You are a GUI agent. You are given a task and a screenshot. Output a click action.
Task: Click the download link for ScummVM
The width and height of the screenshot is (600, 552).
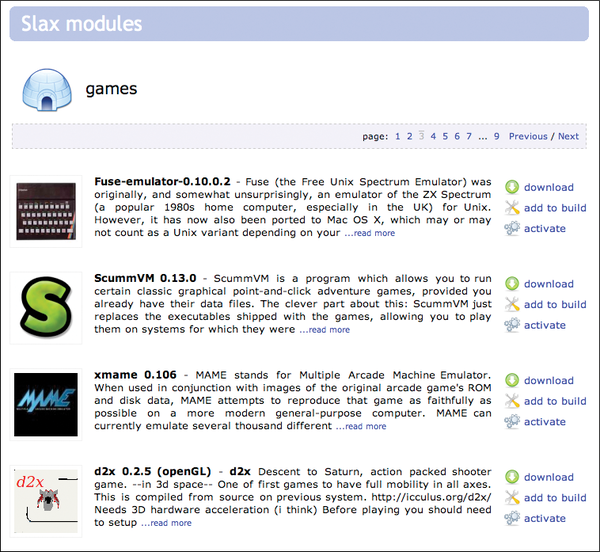click(x=549, y=284)
